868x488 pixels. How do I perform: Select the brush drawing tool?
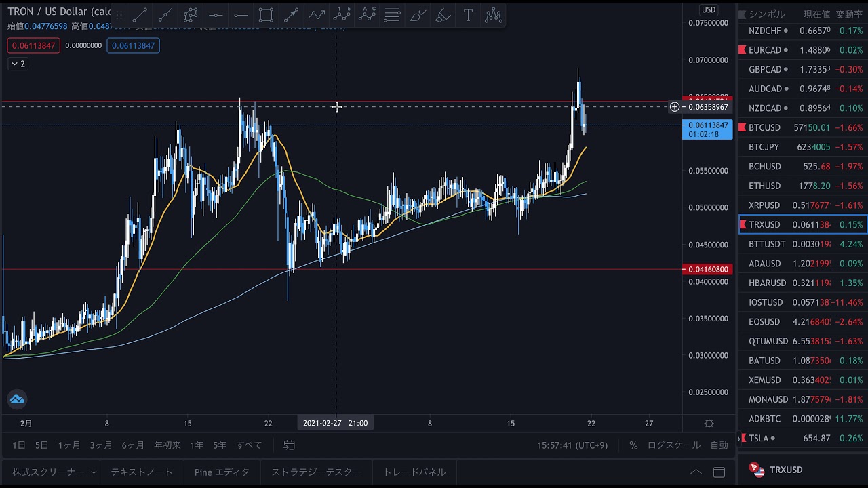coord(418,15)
